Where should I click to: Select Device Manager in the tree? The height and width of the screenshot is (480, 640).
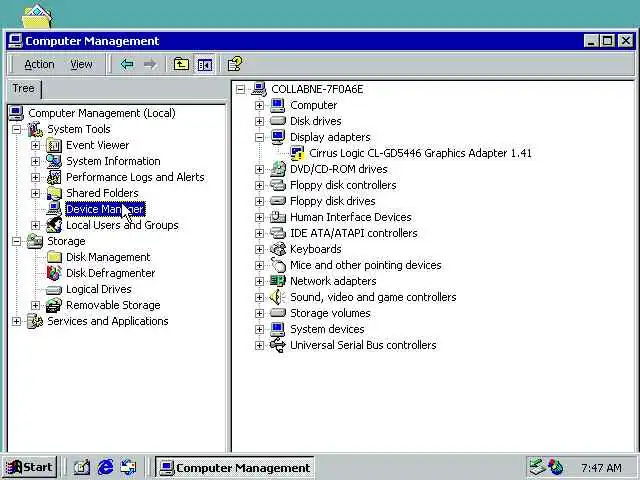(105, 209)
